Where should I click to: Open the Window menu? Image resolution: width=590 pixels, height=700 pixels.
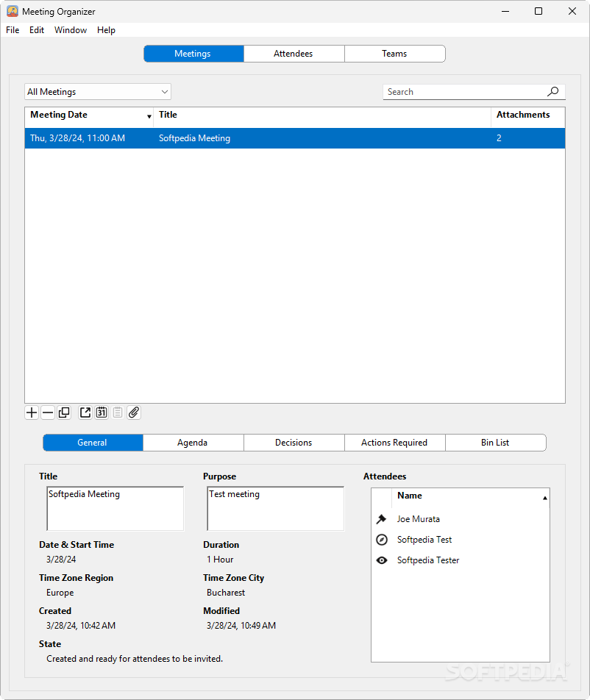point(71,30)
